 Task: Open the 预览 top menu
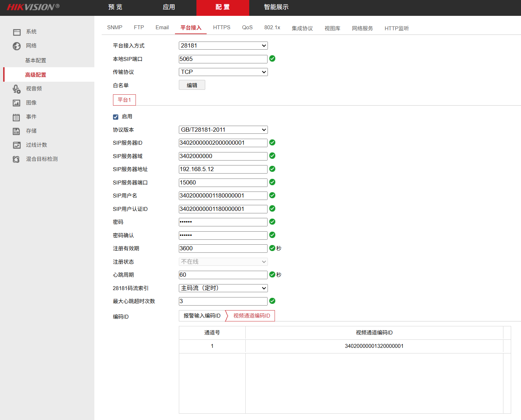(x=115, y=7)
